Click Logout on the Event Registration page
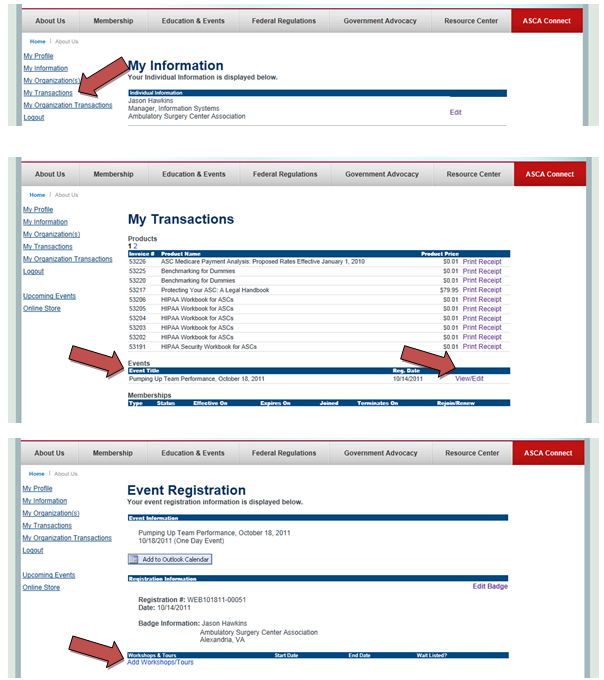The width and height of the screenshot is (604, 680). pyautogui.click(x=33, y=550)
